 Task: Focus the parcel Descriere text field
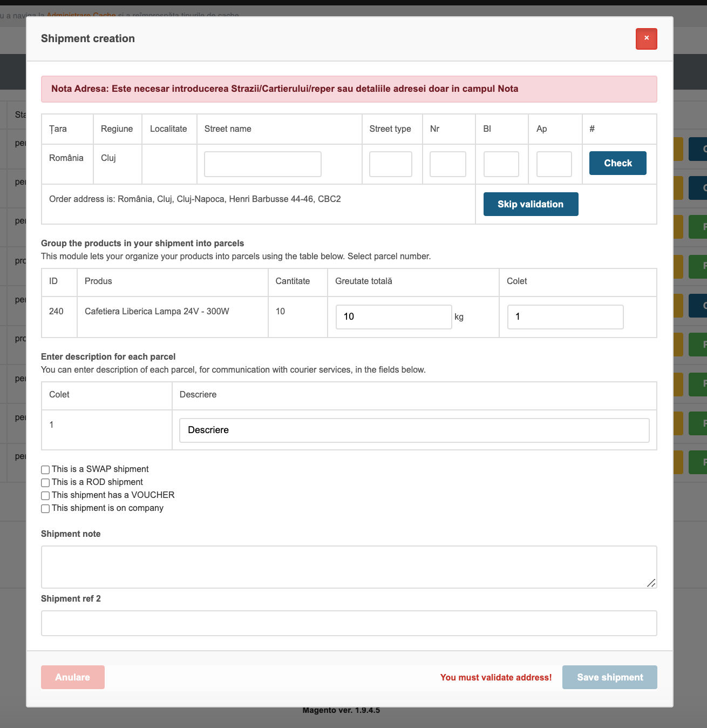[x=414, y=430]
